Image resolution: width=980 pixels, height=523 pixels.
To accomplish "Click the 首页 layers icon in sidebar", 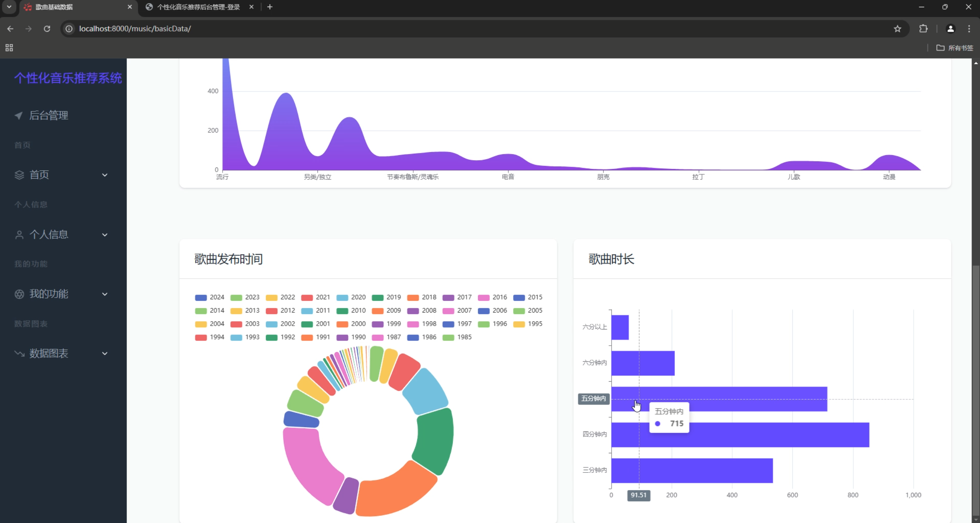I will [x=19, y=175].
